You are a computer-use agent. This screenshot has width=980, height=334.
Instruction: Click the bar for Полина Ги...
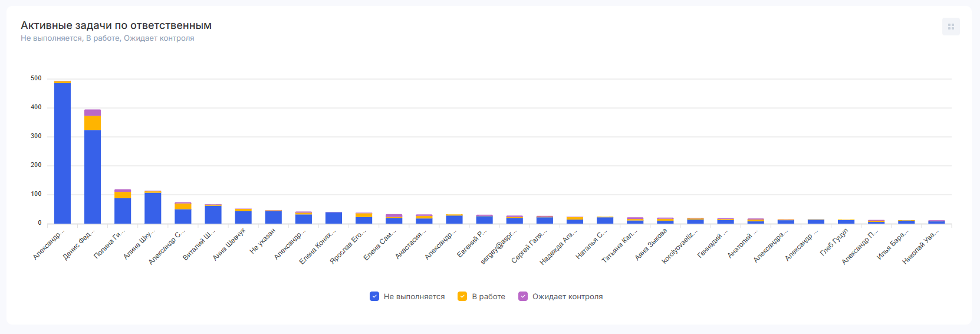pyautogui.click(x=123, y=211)
